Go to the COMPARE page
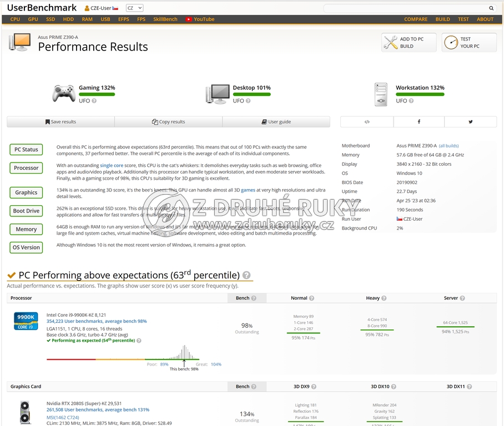The height and width of the screenshot is (426, 504). pos(416,19)
